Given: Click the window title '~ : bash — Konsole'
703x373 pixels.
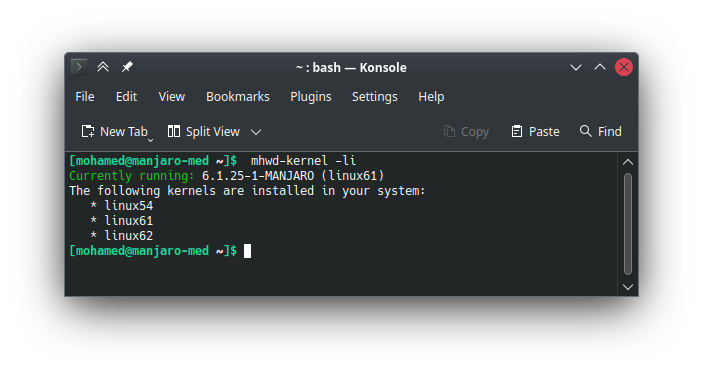Looking at the screenshot, I should 351,68.
